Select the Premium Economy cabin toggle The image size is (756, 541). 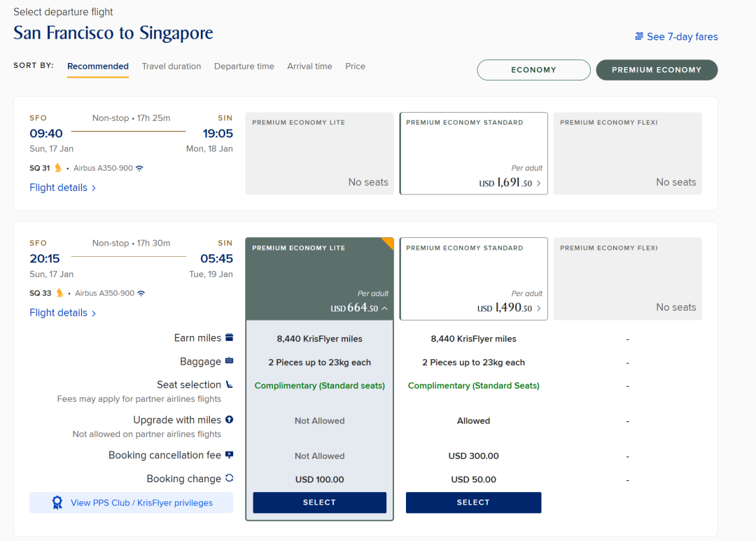pyautogui.click(x=657, y=70)
